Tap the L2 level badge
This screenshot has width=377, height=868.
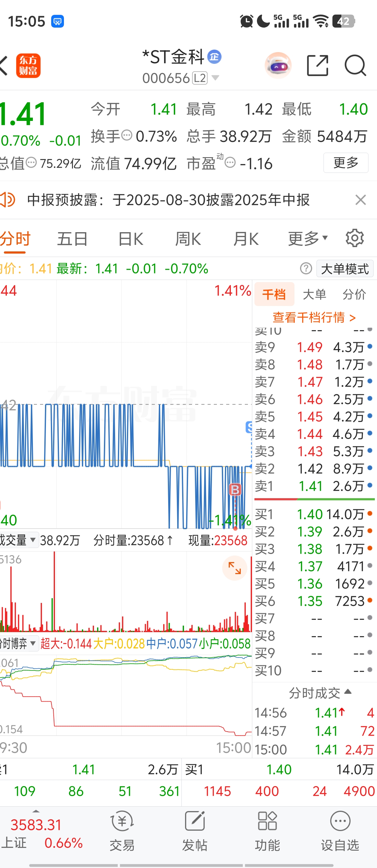tap(200, 78)
